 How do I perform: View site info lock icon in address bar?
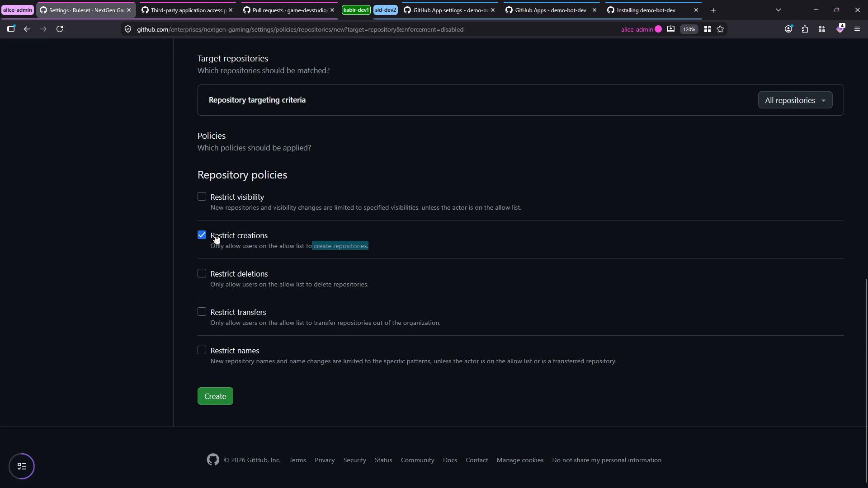pyautogui.click(x=128, y=29)
